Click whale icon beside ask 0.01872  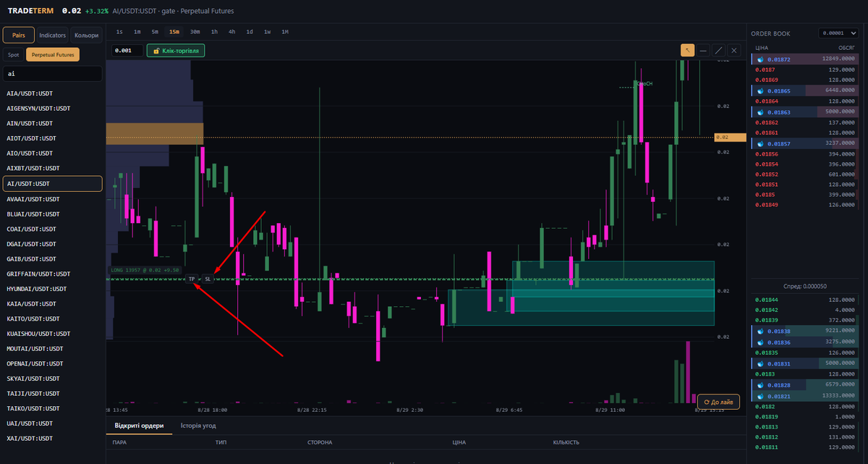(x=761, y=59)
